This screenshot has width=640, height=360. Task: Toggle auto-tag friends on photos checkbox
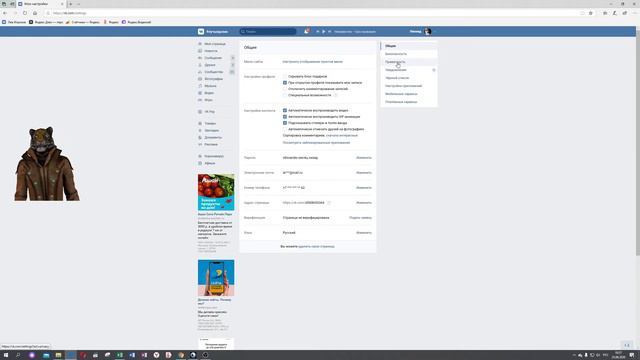coord(285,129)
